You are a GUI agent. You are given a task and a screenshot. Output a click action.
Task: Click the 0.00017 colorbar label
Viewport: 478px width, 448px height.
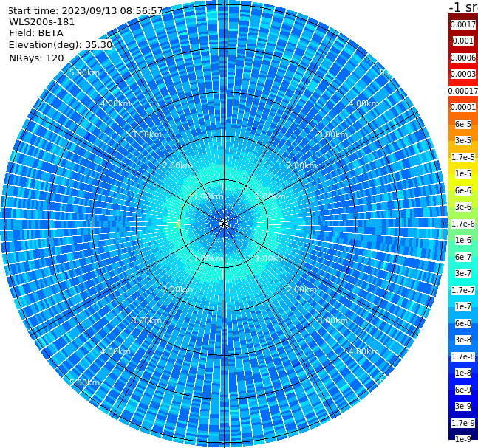click(463, 91)
